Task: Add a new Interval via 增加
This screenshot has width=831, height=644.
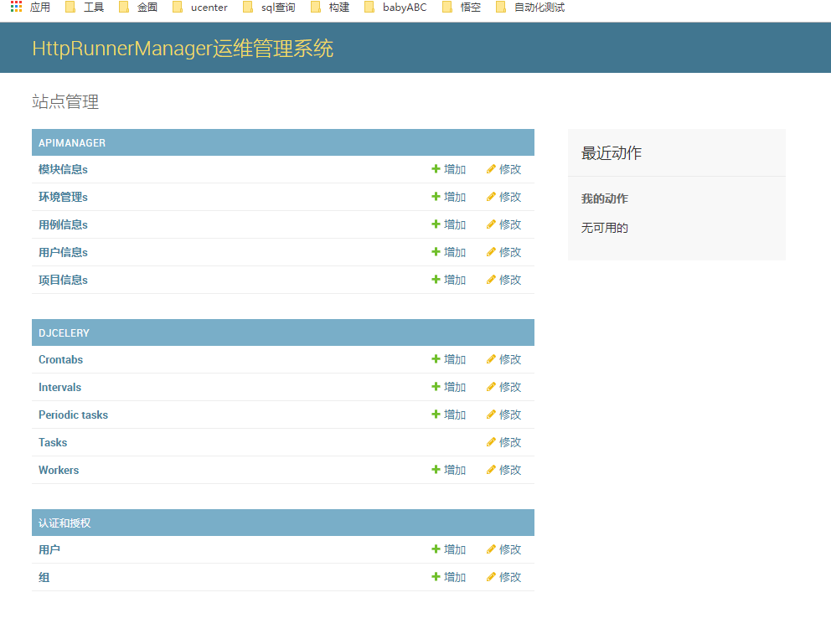Action: coord(448,387)
